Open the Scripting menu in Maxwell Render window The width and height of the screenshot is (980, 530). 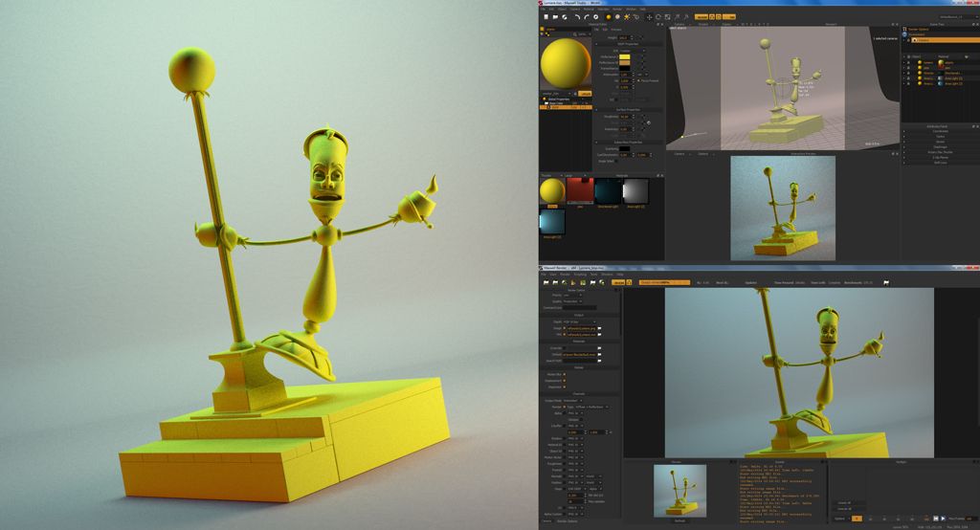pos(580,275)
